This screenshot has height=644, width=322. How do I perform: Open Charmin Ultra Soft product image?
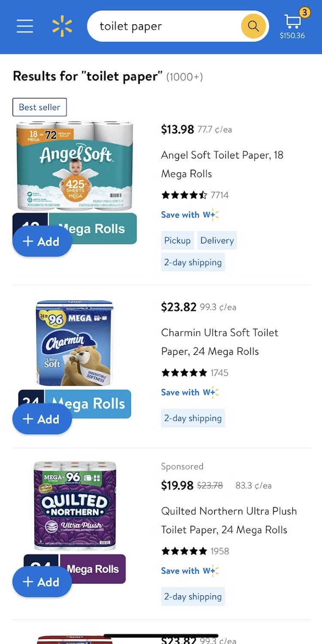[75, 343]
